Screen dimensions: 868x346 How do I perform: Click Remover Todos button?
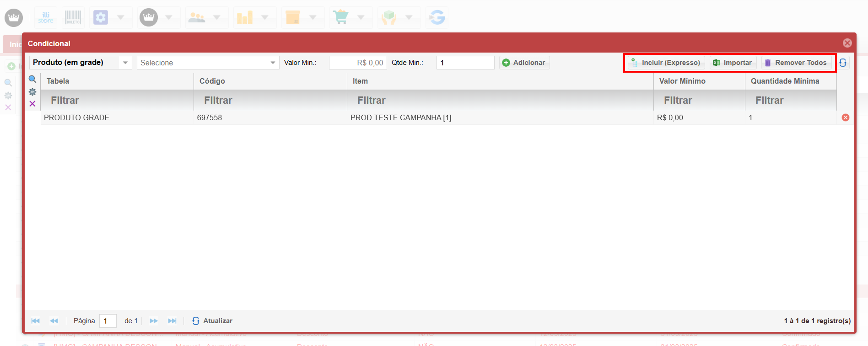click(x=796, y=63)
